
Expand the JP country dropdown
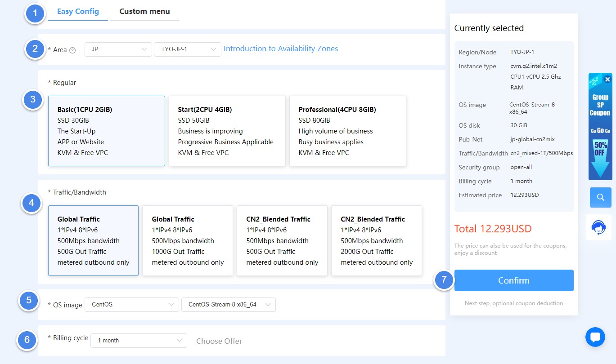118,49
